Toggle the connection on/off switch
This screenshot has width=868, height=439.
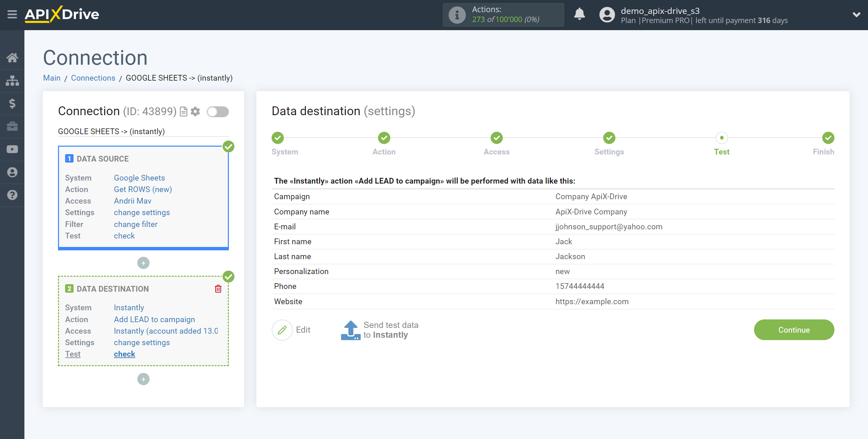coord(218,111)
